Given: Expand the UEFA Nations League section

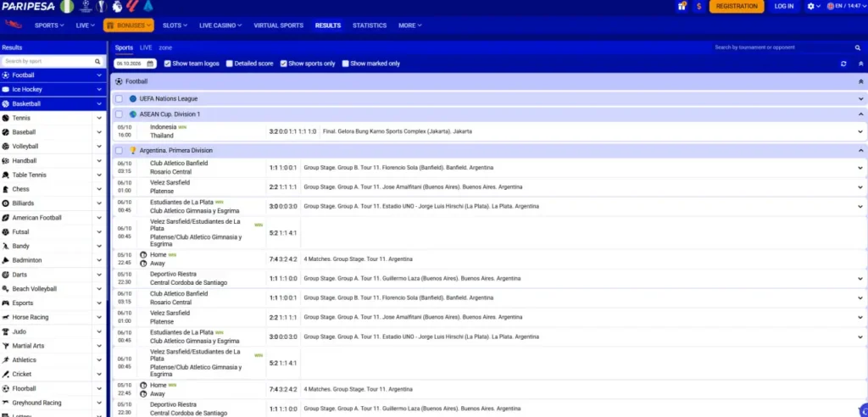Looking at the screenshot, I should coord(861,98).
